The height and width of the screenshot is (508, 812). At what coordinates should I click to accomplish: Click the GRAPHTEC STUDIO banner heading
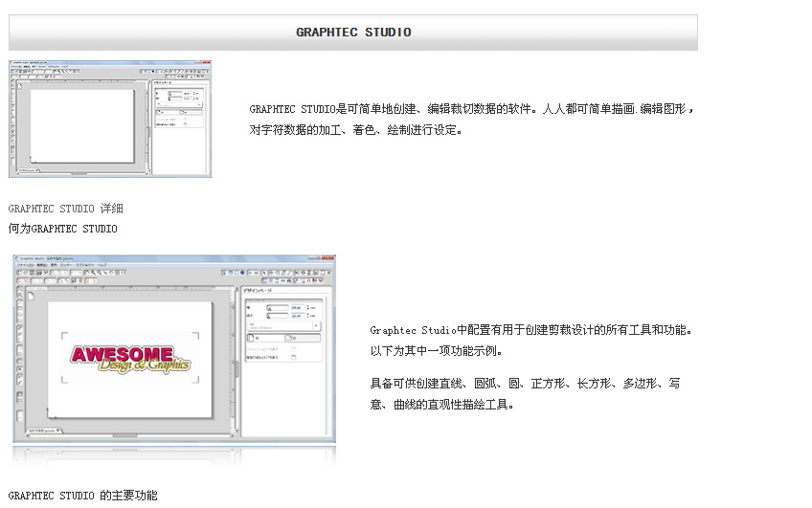point(353,33)
